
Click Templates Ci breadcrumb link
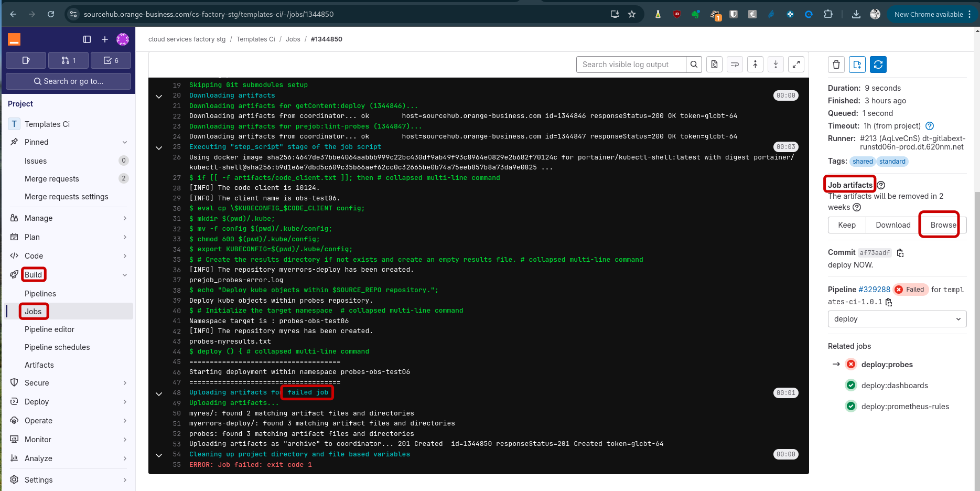(255, 39)
